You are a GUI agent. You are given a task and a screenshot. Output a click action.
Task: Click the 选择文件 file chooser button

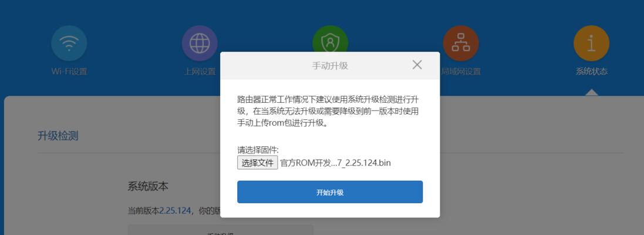click(258, 163)
